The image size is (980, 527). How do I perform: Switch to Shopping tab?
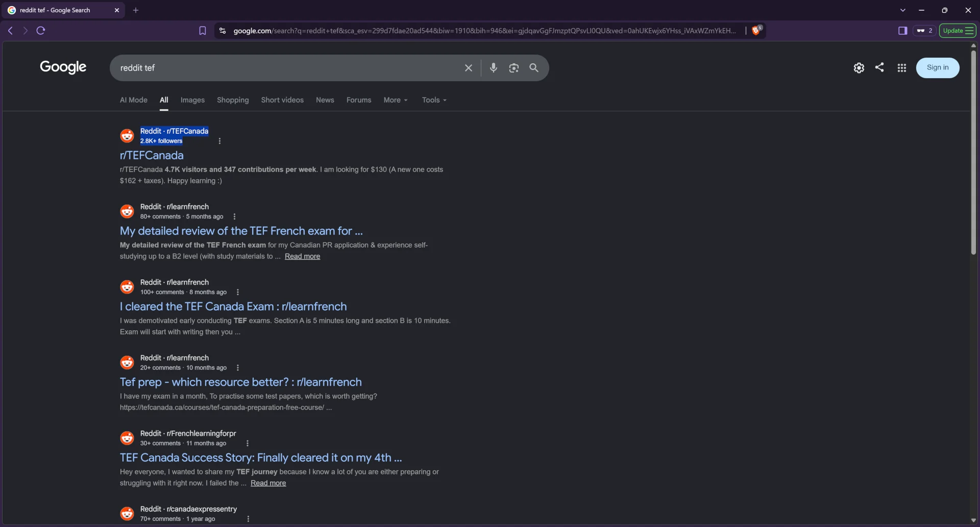coord(233,100)
